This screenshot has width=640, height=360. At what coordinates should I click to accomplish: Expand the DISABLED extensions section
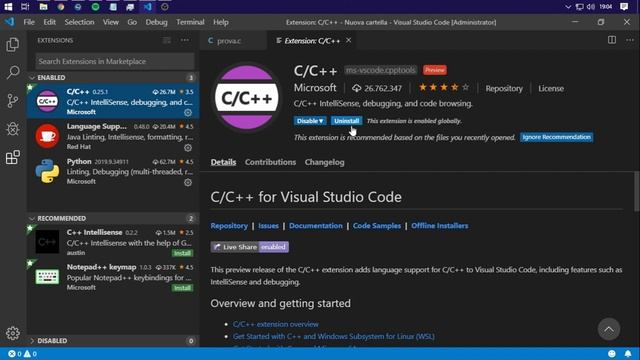[x=113, y=340]
